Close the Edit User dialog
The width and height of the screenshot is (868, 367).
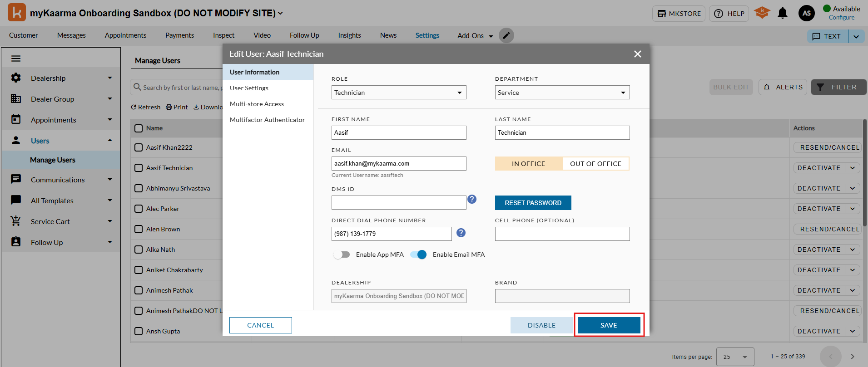coord(638,54)
